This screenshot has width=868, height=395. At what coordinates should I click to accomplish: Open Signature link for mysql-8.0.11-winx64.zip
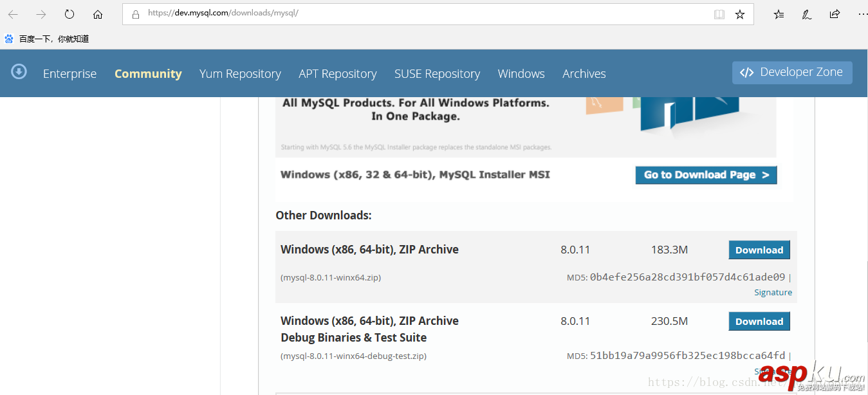773,292
